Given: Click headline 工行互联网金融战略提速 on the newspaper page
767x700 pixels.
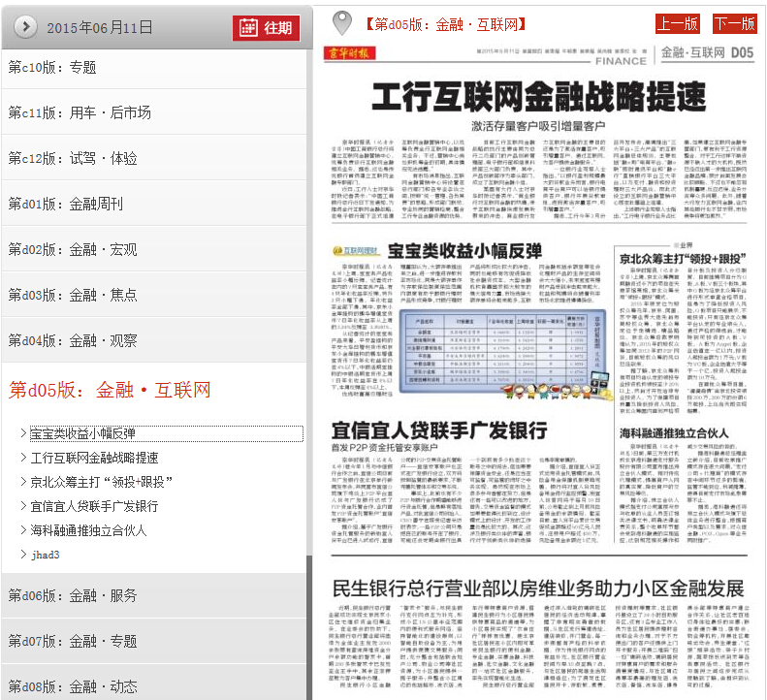Looking at the screenshot, I should tap(538, 97).
